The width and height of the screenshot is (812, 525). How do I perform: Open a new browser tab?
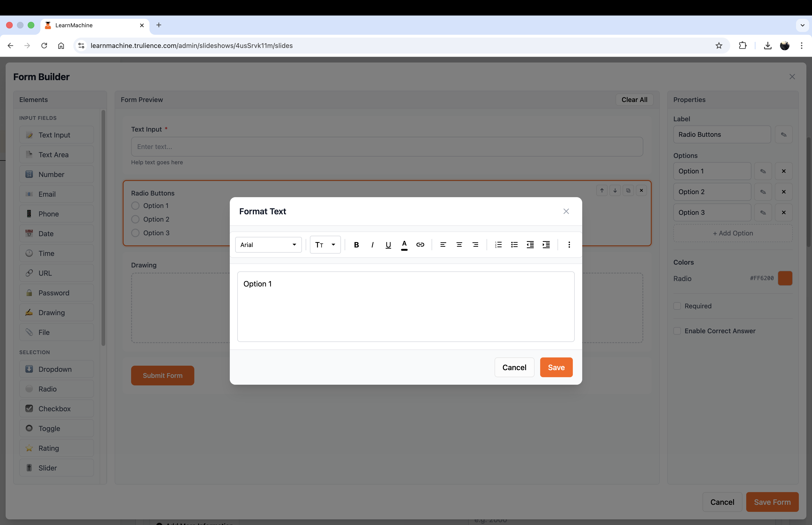pyautogui.click(x=159, y=25)
